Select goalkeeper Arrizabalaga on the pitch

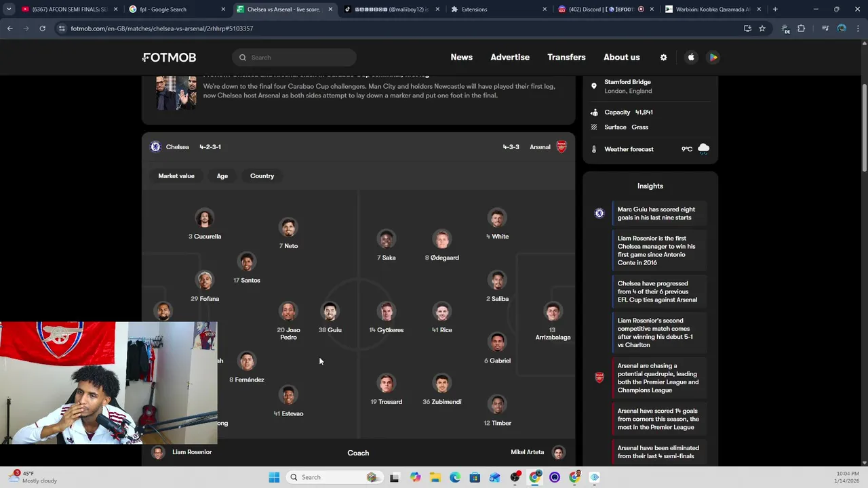(x=553, y=321)
